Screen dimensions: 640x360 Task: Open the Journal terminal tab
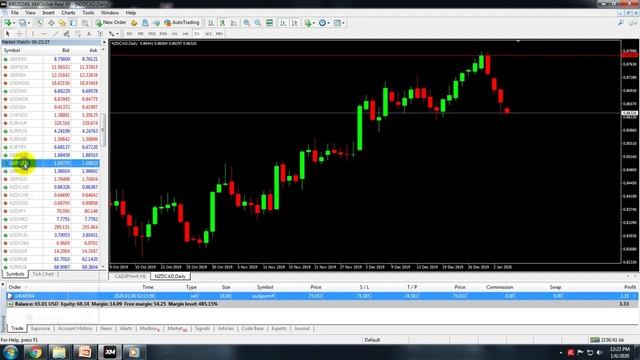(x=302, y=329)
